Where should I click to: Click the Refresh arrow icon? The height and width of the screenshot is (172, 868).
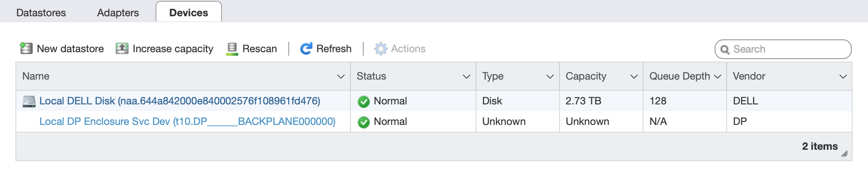tap(306, 49)
